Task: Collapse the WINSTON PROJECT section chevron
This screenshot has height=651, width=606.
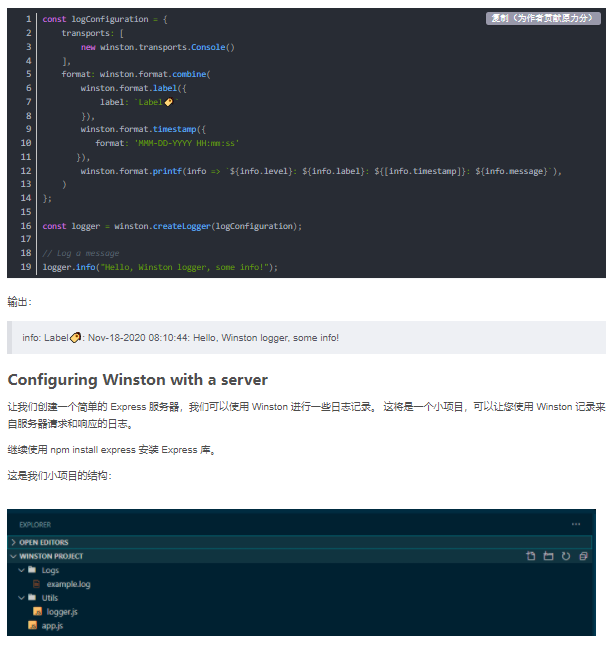Action: pyautogui.click(x=13, y=556)
